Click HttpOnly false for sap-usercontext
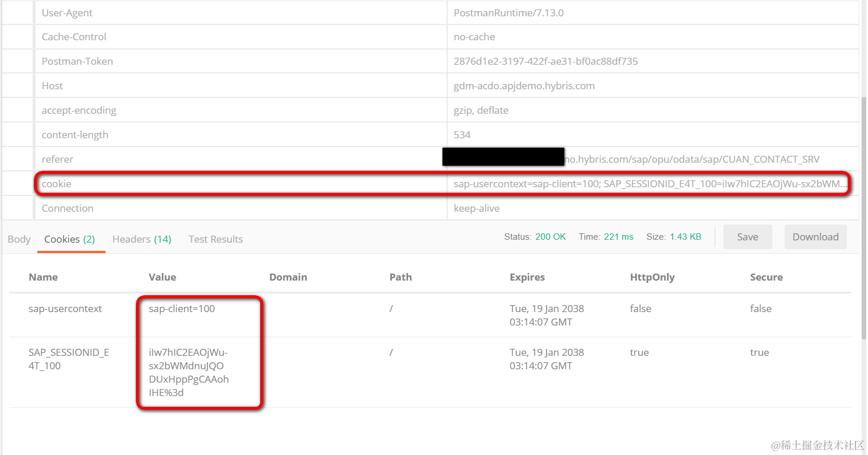This screenshot has width=868, height=455. pos(641,309)
